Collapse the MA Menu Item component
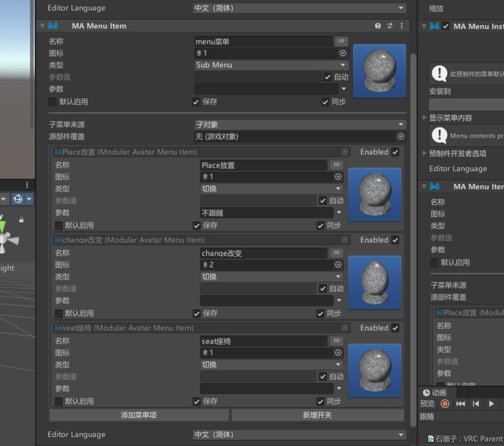 tap(42, 26)
